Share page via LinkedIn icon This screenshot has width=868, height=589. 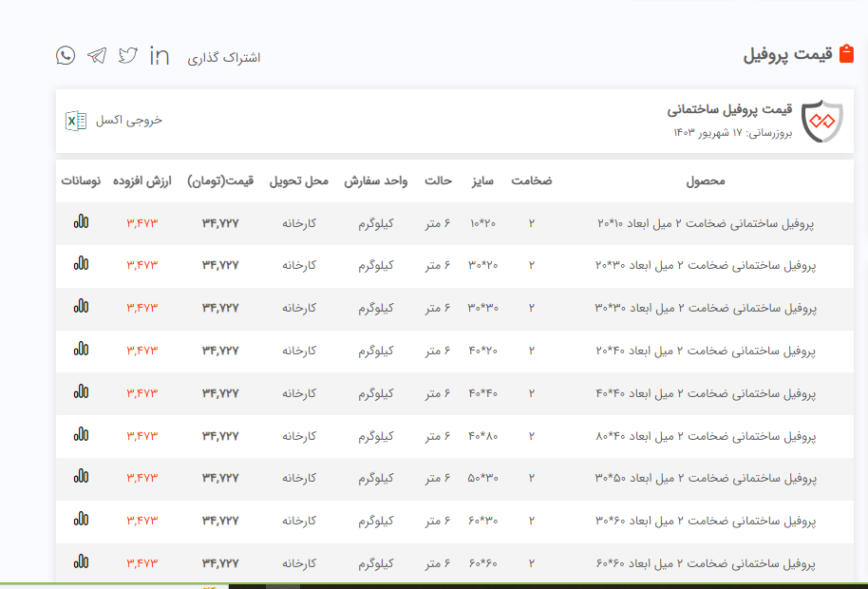pos(160,55)
